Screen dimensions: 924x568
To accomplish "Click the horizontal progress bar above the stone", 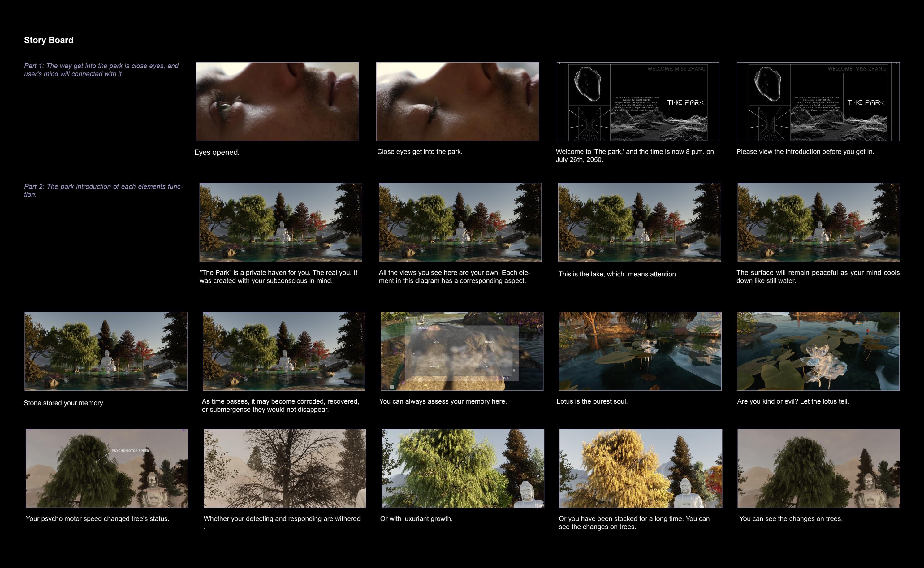I will [474, 324].
